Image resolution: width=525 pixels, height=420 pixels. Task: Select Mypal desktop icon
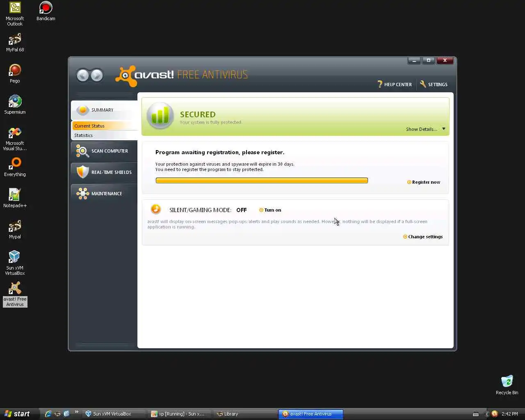(x=15, y=230)
